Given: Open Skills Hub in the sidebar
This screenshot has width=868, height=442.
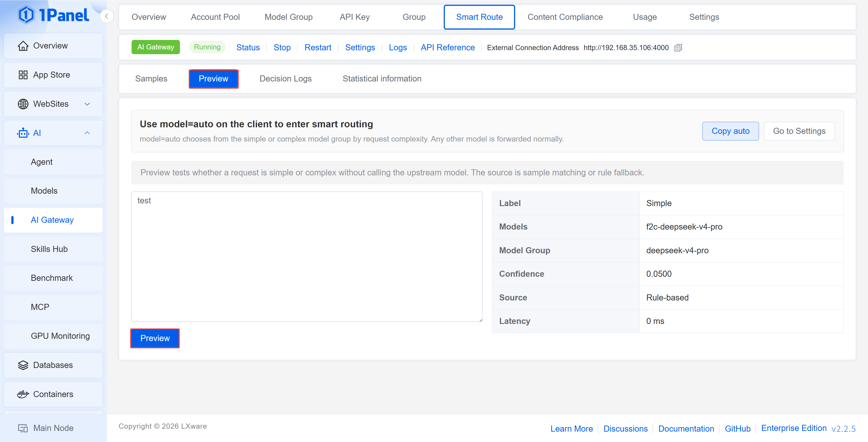Looking at the screenshot, I should pos(49,249).
